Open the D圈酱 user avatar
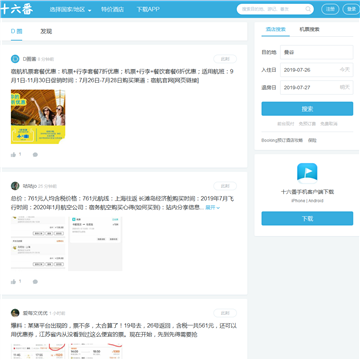The image size is (360, 360). pos(15,59)
